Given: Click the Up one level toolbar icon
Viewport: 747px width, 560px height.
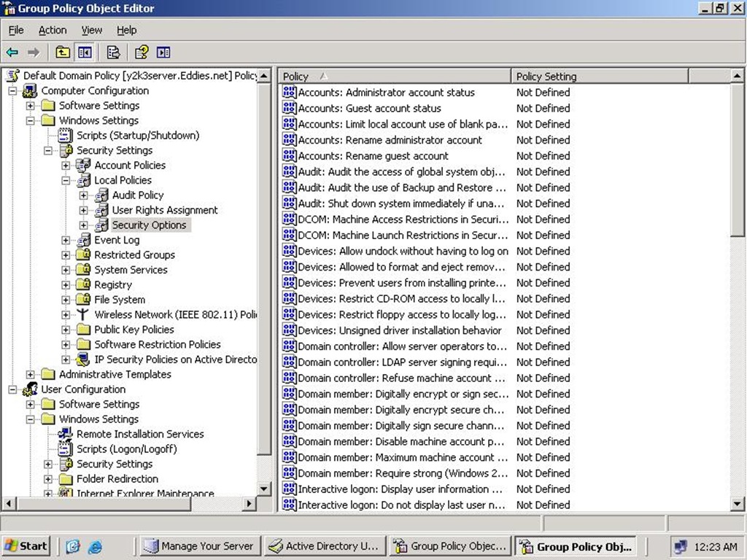Looking at the screenshot, I should 63,52.
